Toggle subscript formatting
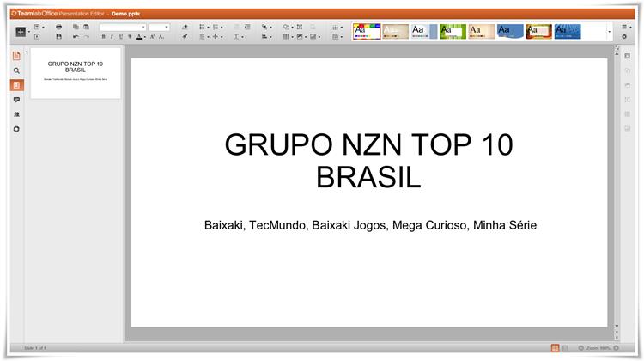Viewport: 644px width, 361px height. tap(161, 37)
